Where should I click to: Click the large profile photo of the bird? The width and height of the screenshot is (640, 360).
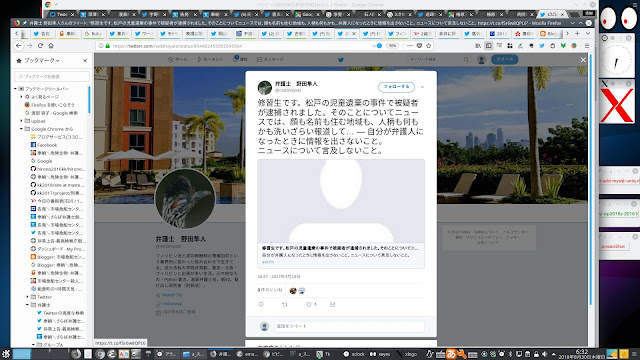(x=185, y=198)
